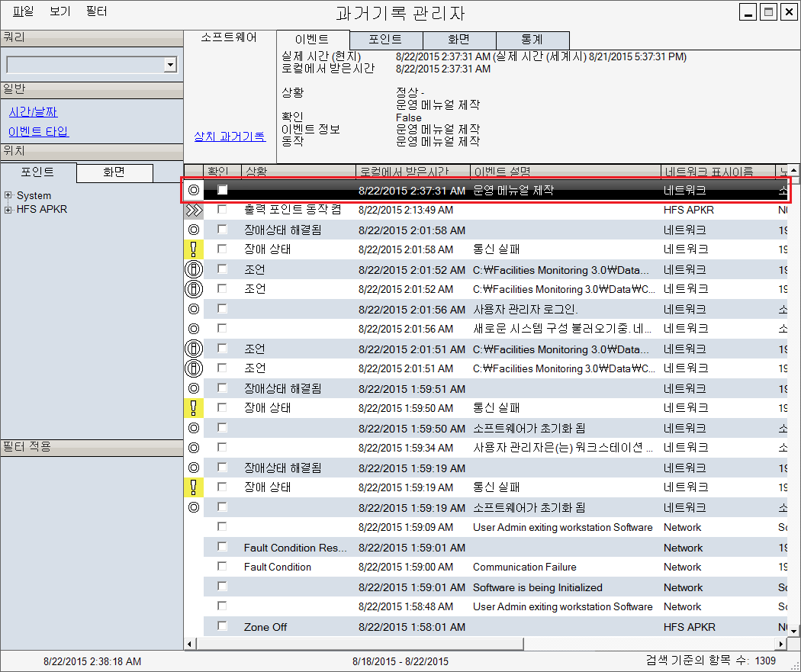The height and width of the screenshot is (672, 801).
Task: Expand the System tree node
Action: [8, 195]
